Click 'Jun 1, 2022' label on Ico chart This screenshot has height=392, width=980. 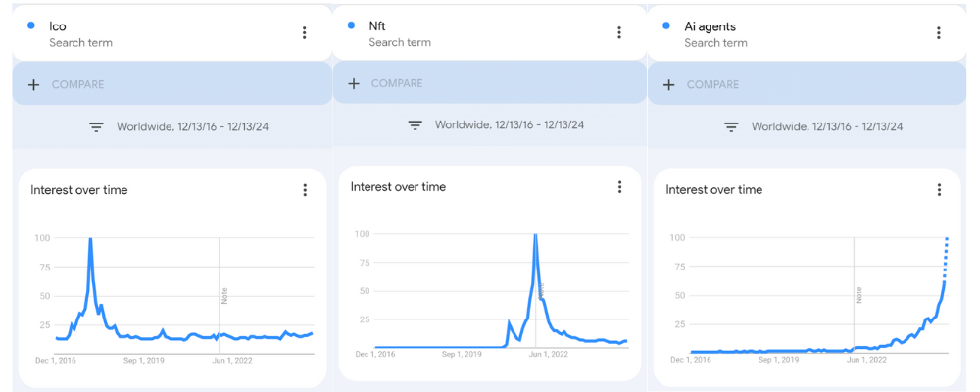(x=232, y=360)
